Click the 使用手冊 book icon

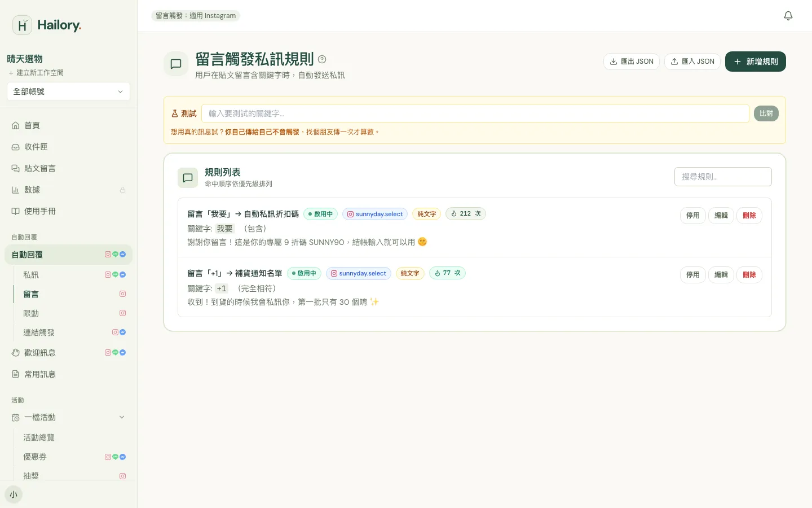pos(16,211)
